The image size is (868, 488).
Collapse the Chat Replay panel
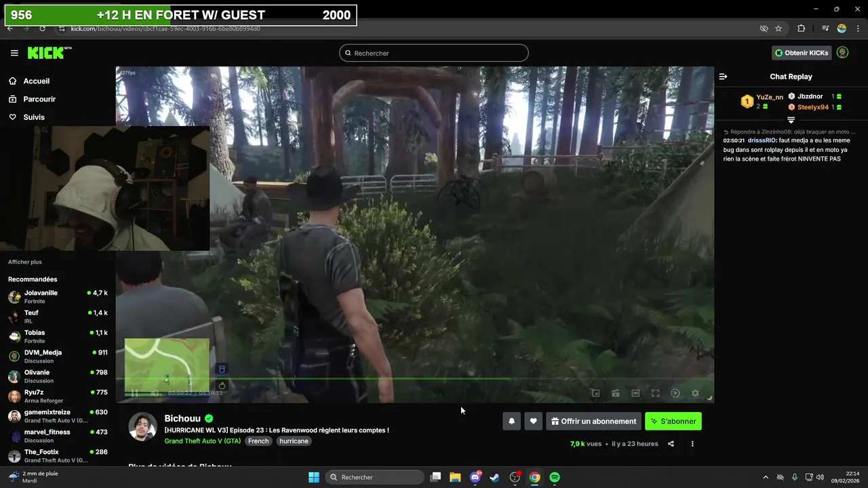[x=723, y=77]
